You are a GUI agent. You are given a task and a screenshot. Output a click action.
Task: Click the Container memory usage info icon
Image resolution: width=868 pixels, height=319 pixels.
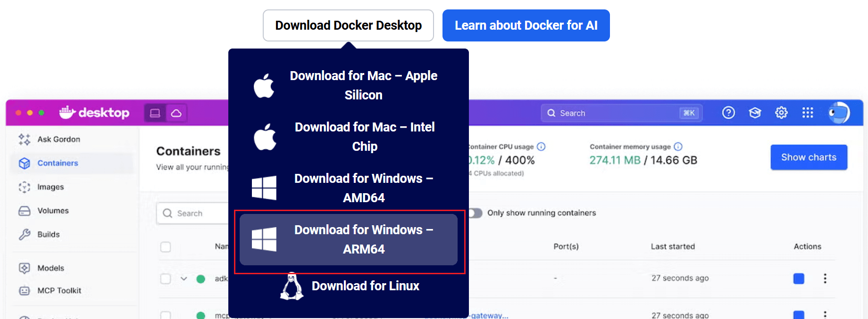click(678, 147)
